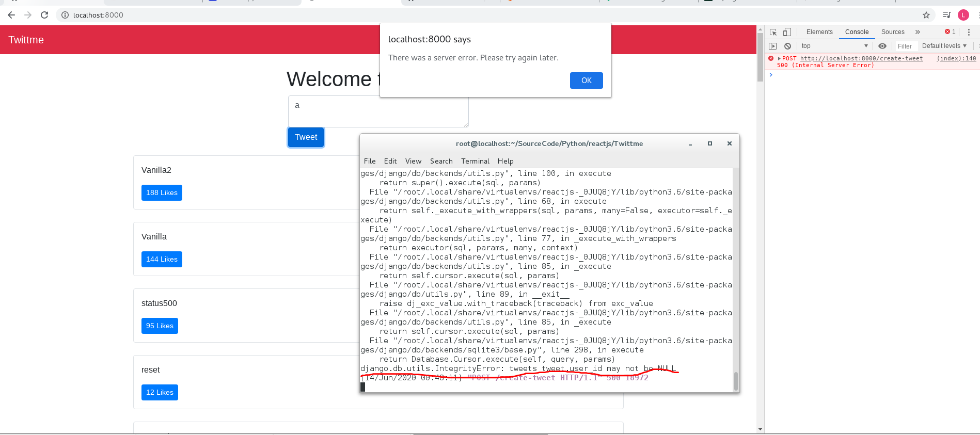Open the (index):140 source link
This screenshot has width=980, height=435.
coord(956,58)
